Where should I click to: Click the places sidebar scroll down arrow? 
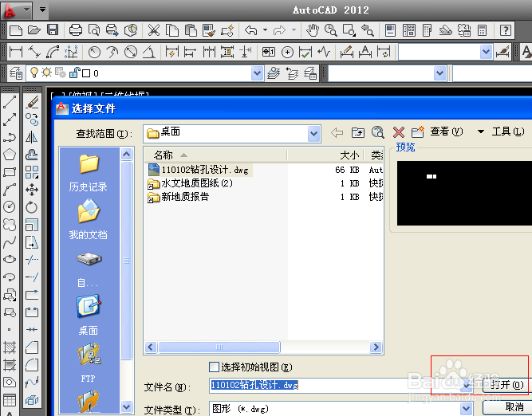click(x=126, y=406)
